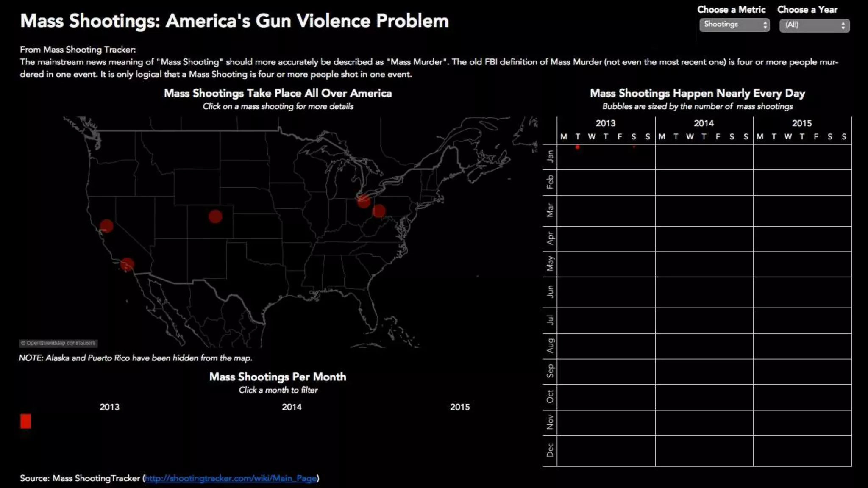Select 2014 label in Per Month chart

(x=292, y=407)
